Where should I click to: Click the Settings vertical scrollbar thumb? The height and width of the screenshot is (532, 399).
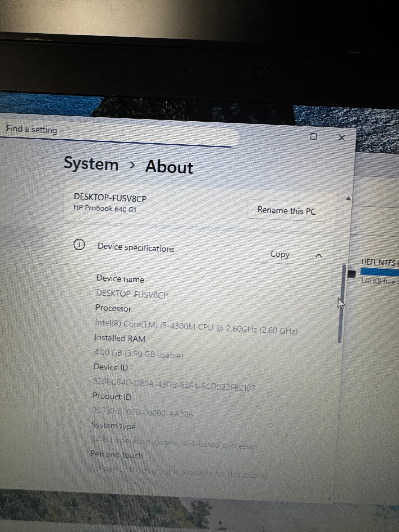tap(341, 304)
